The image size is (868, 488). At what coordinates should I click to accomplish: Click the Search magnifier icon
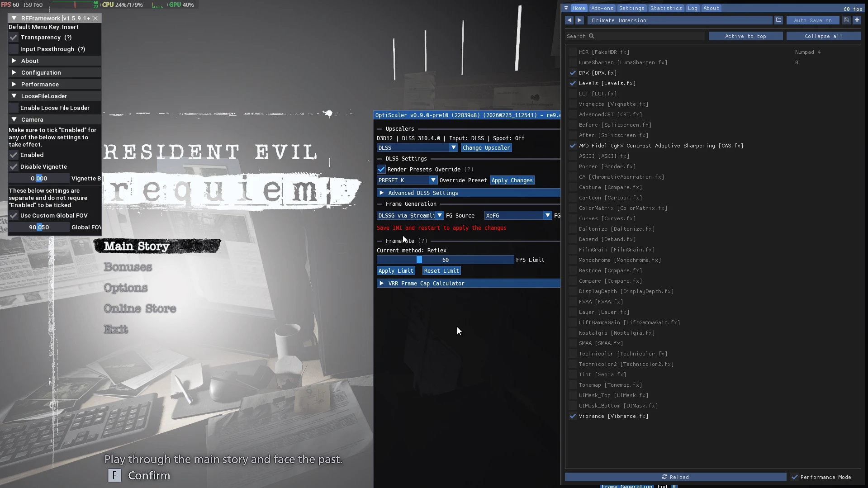[x=591, y=36]
